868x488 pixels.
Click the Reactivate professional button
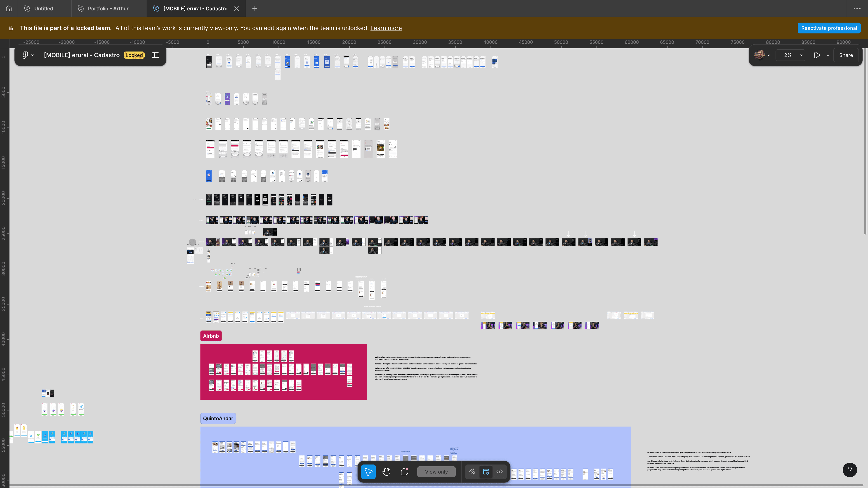click(829, 28)
